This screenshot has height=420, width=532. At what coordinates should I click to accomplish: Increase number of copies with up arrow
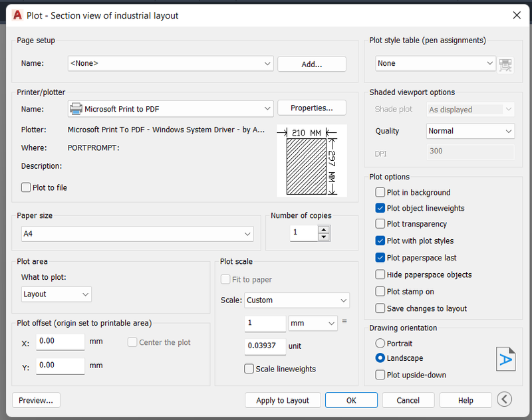(x=324, y=229)
